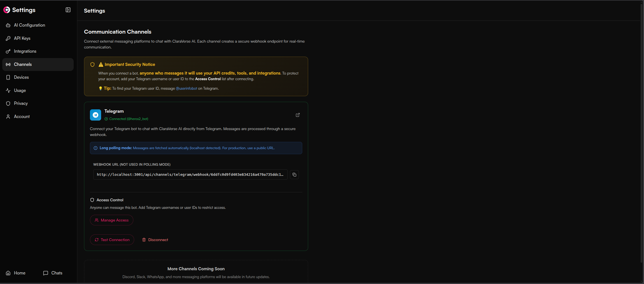Select the Channels menu item
The height and width of the screenshot is (284, 644).
[38, 64]
